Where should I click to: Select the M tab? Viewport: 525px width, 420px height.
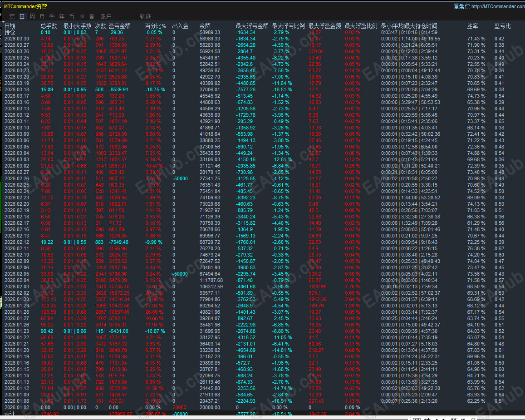82,16
